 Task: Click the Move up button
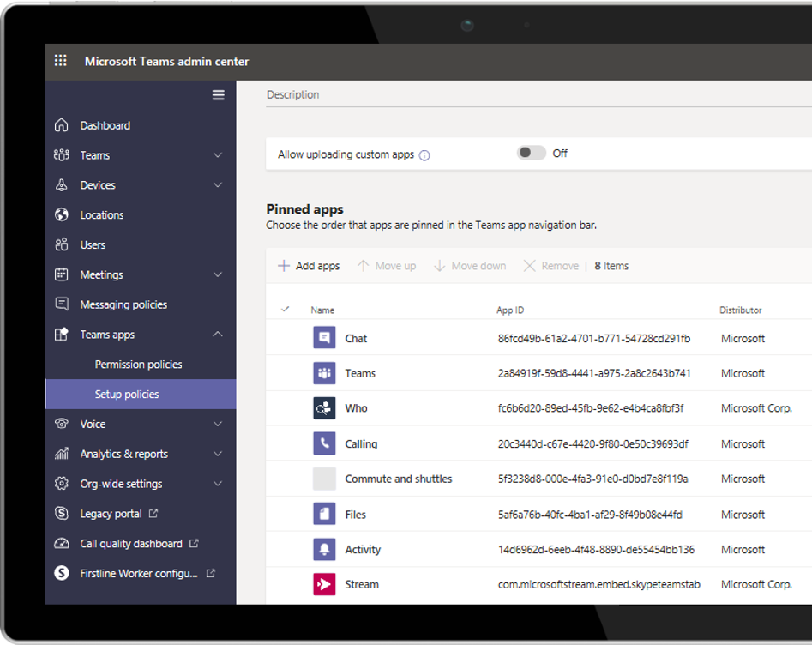pos(387,266)
